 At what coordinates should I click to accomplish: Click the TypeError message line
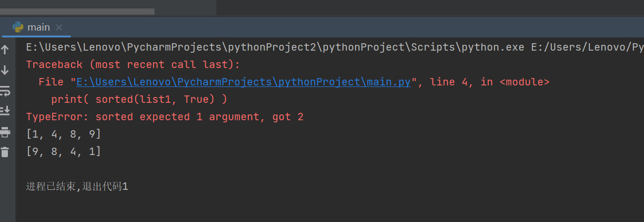[165, 117]
